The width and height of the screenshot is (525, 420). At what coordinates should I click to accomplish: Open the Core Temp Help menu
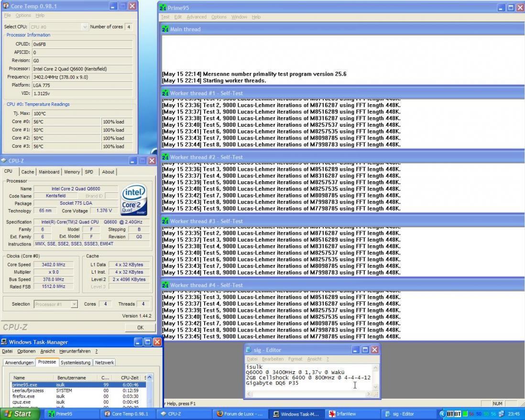(x=40, y=15)
